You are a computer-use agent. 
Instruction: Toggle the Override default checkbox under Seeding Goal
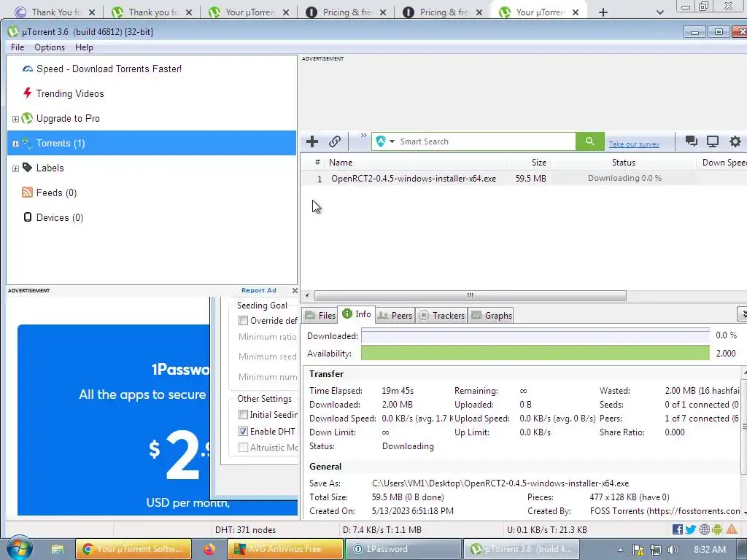coord(243,321)
